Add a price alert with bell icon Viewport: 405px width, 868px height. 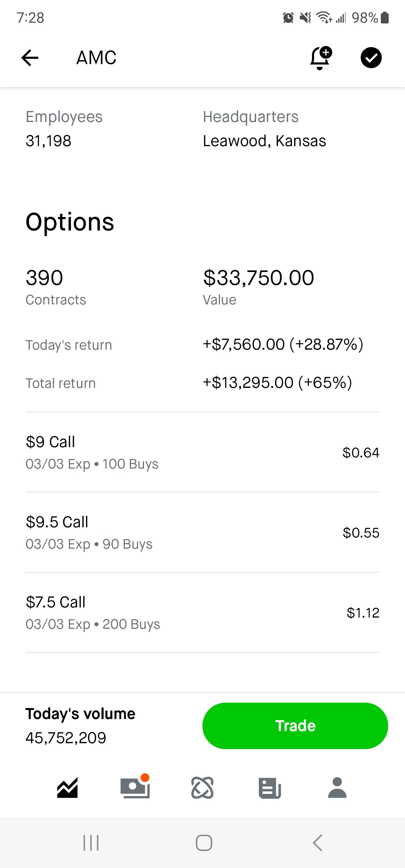tap(320, 58)
